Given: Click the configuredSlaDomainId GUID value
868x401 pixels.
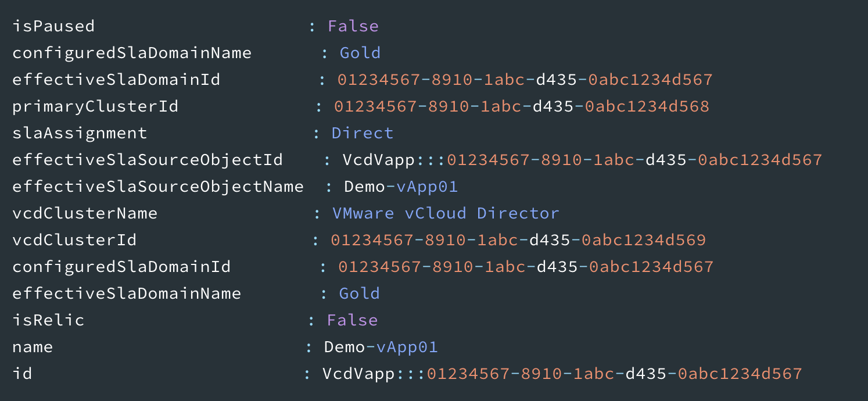Looking at the screenshot, I should click(526, 267).
